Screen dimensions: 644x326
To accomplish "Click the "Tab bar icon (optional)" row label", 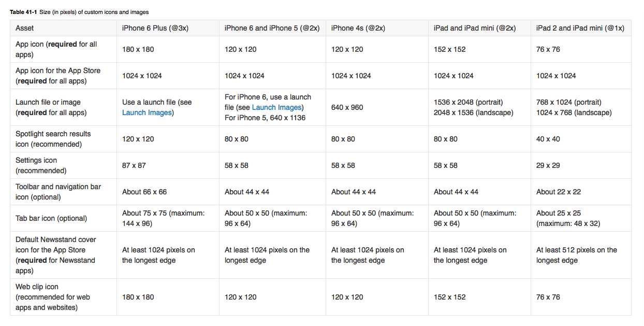I will [x=51, y=218].
